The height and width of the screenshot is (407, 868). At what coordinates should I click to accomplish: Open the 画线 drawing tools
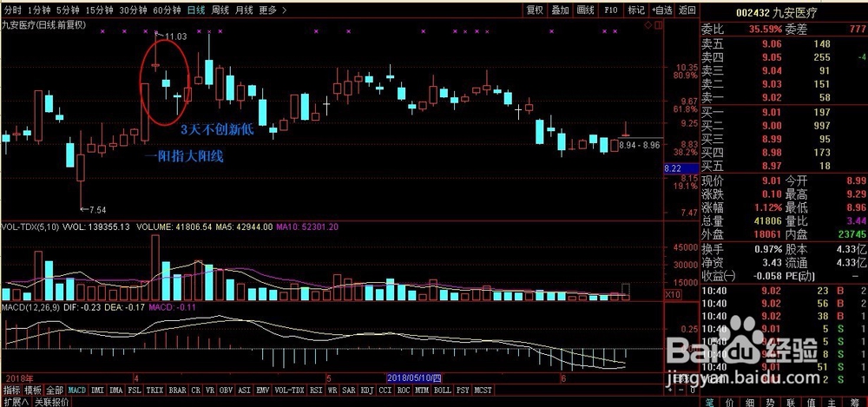[586, 10]
